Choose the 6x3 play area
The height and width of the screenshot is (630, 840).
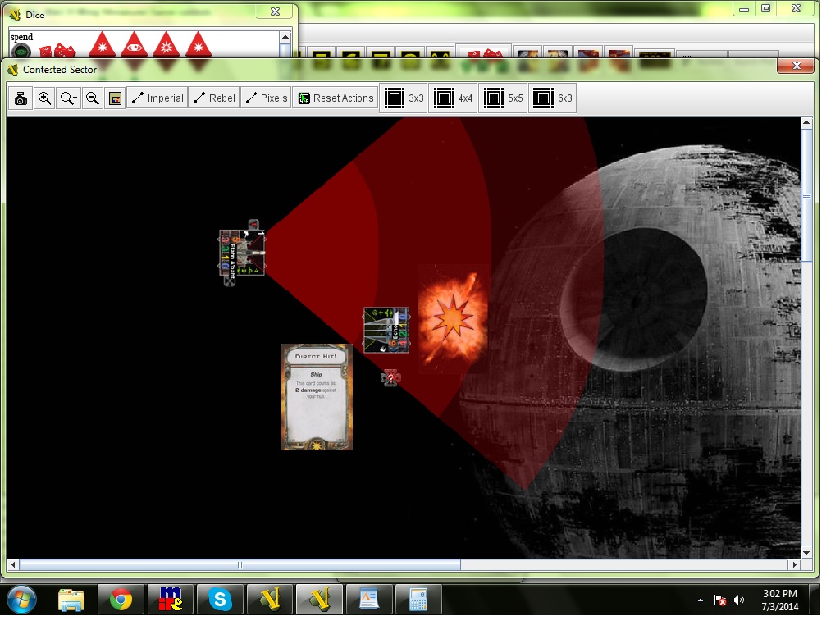tap(553, 98)
